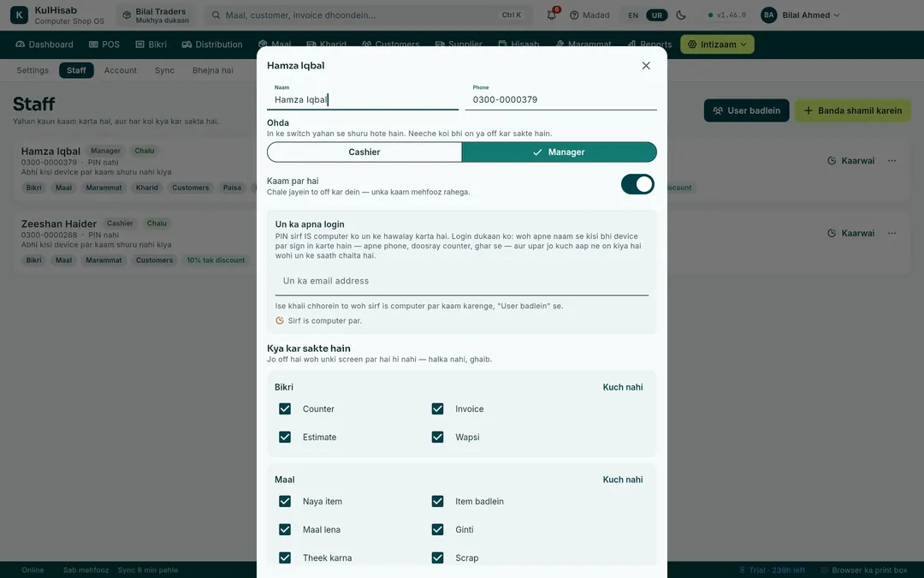The height and width of the screenshot is (578, 924).
Task: Click the Madad help button
Action: [x=589, y=15]
